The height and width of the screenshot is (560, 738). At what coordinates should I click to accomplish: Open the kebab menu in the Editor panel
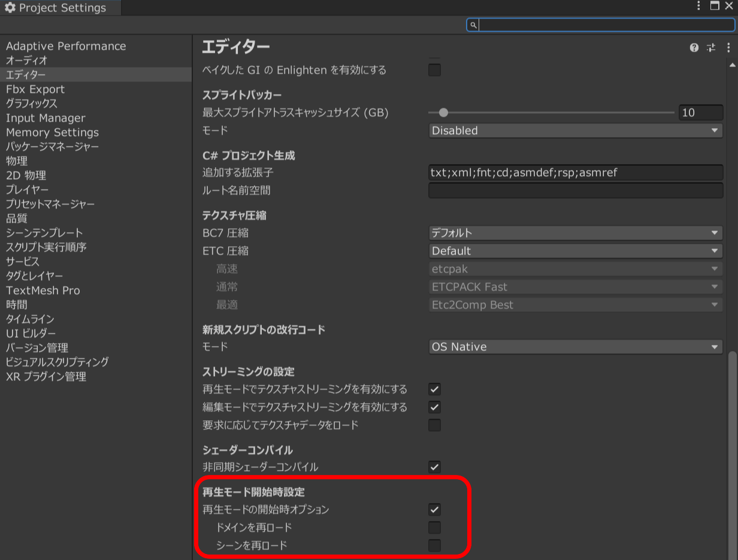[x=728, y=47]
